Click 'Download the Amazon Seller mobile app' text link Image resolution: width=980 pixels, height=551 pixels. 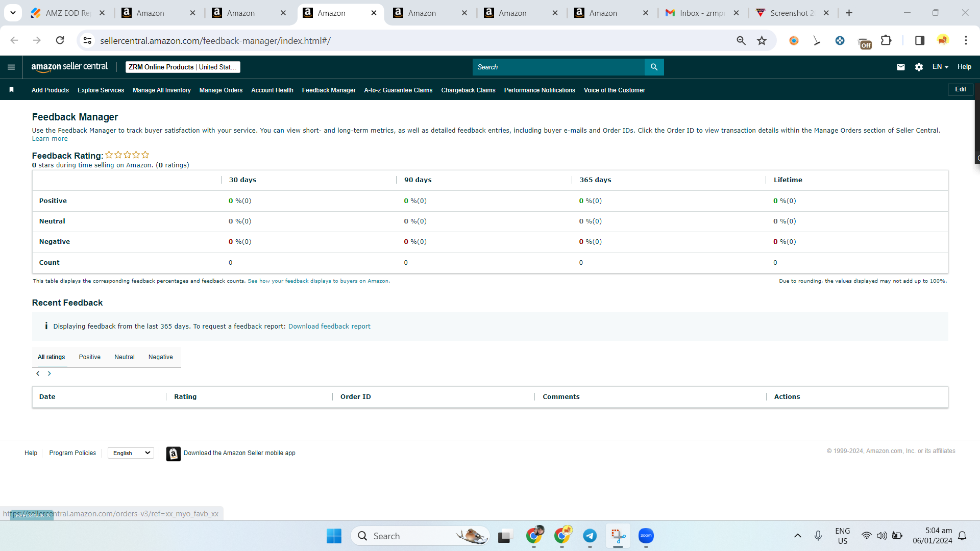239,453
